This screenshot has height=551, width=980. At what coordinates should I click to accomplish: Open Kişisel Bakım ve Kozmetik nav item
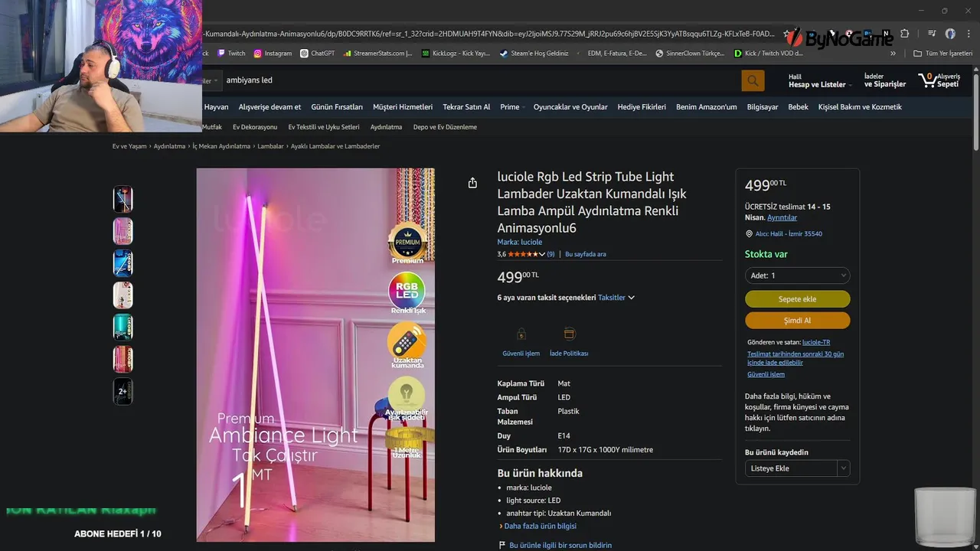pyautogui.click(x=860, y=107)
